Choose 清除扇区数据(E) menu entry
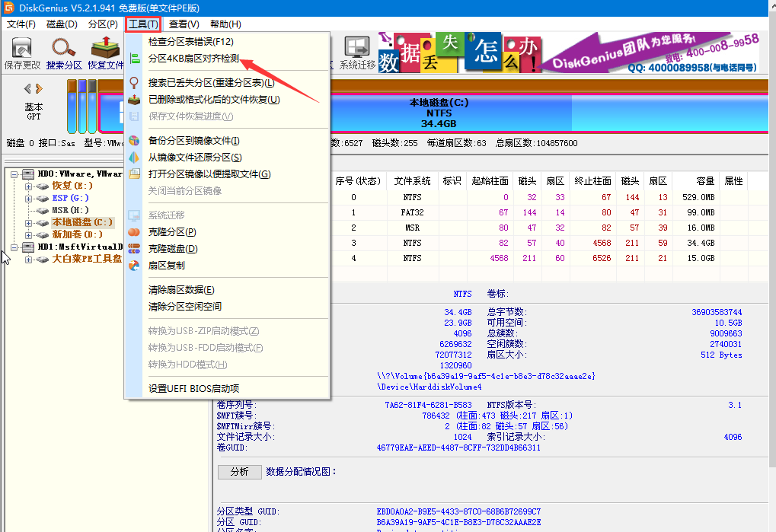This screenshot has width=776, height=532. [227, 290]
